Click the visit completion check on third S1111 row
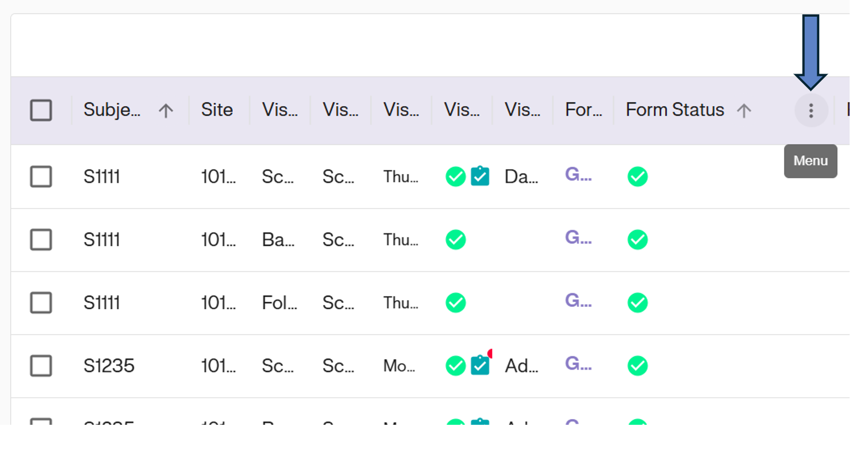The image size is (868, 461). (x=455, y=303)
